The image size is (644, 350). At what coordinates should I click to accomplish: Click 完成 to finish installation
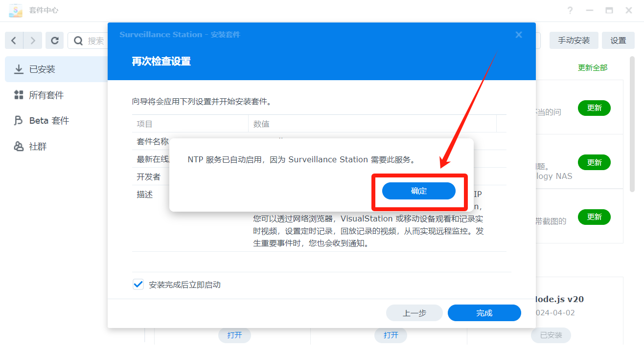click(x=484, y=313)
